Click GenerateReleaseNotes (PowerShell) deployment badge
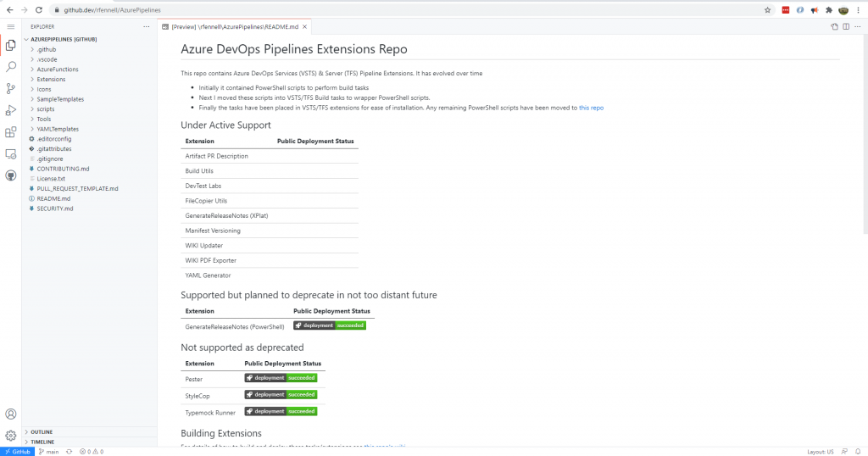This screenshot has width=868, height=456. click(330, 325)
